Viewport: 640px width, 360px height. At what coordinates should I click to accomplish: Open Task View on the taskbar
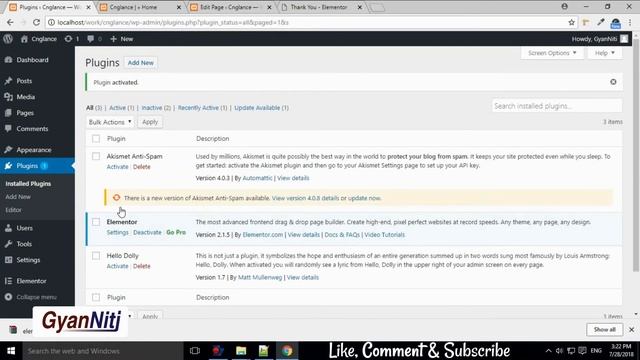point(195,351)
